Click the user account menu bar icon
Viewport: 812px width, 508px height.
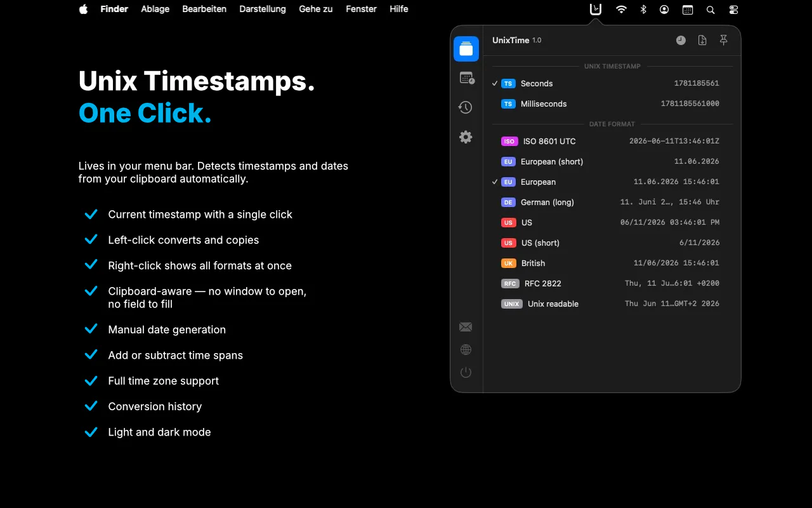click(x=664, y=10)
